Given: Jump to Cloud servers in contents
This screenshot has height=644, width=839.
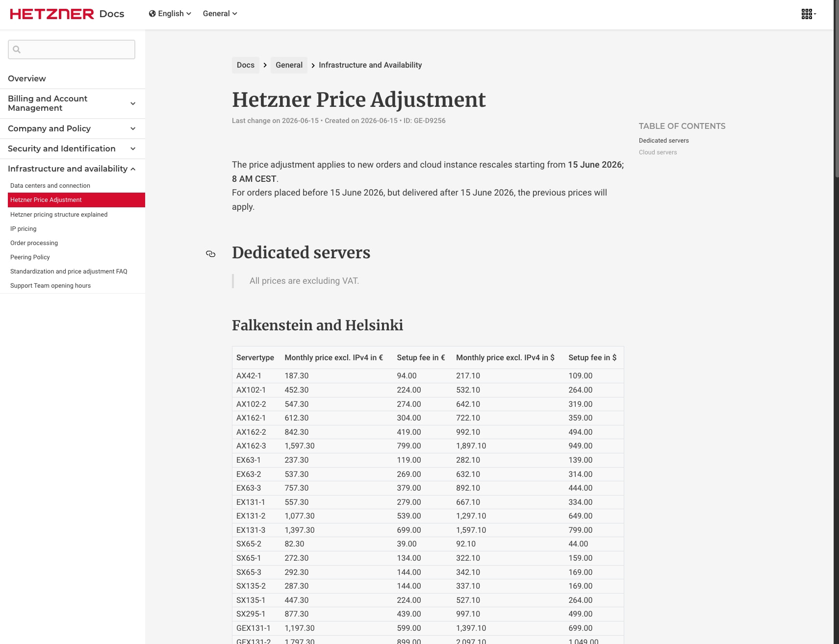Looking at the screenshot, I should [658, 152].
